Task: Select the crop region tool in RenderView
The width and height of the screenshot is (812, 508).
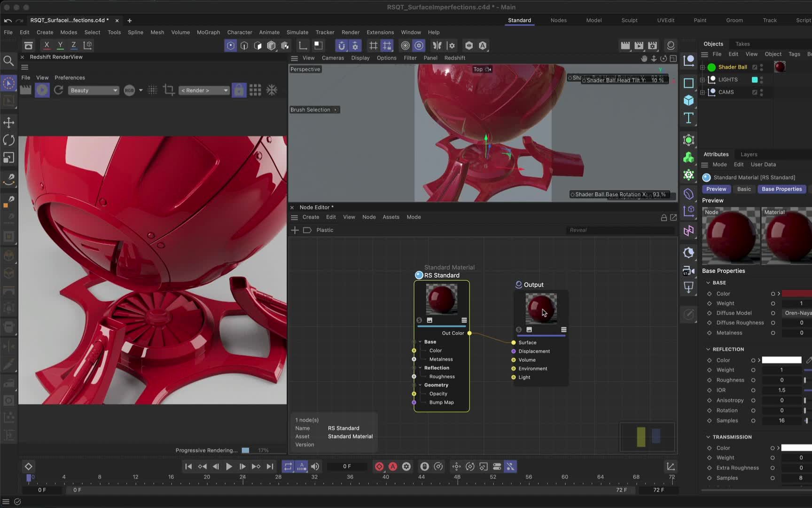Action: pos(169,90)
